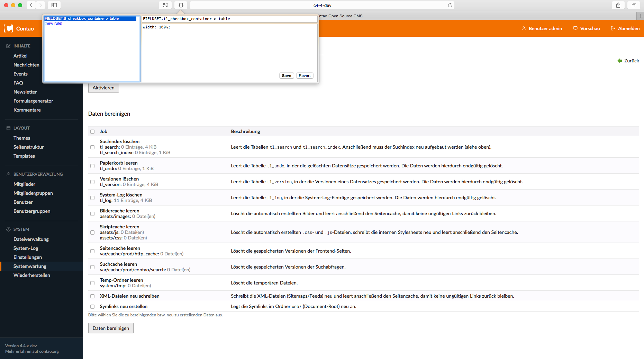The width and height of the screenshot is (644, 359).
Task: Open the CSS curly-braces extension icon
Action: [x=181, y=5]
